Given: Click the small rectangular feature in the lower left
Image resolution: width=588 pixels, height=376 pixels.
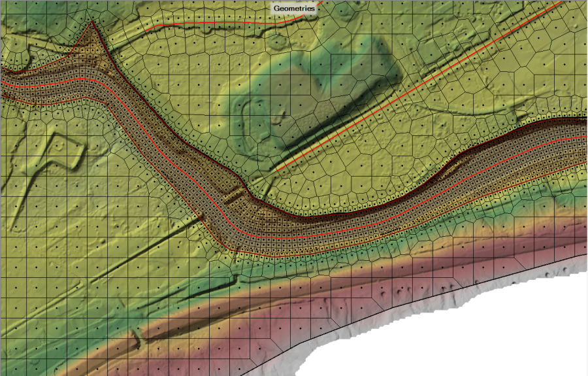Looking at the screenshot, I should [x=136, y=338].
